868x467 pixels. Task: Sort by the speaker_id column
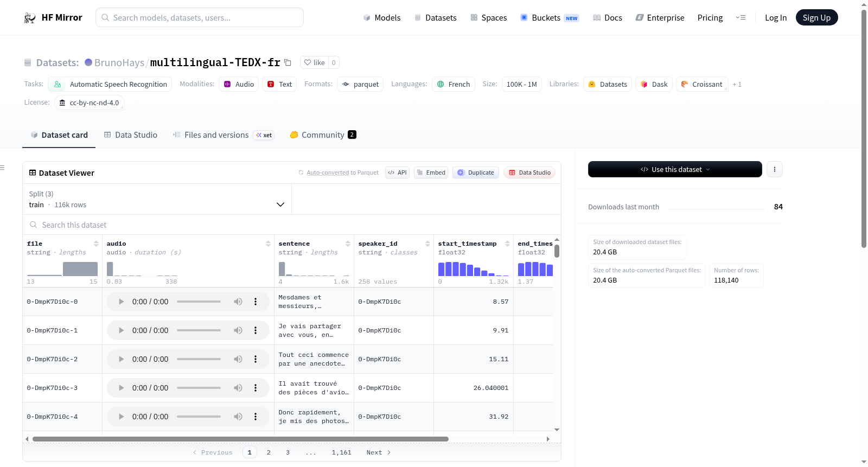[427, 244]
